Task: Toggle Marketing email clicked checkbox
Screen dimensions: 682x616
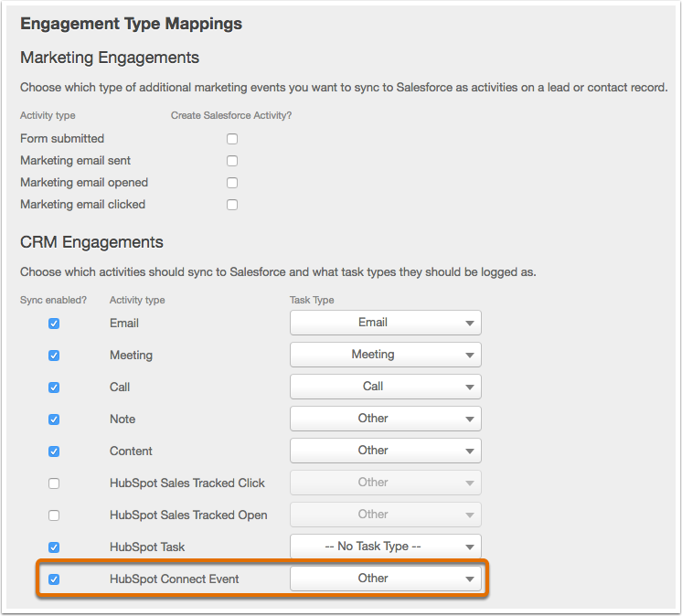Action: pos(232,205)
